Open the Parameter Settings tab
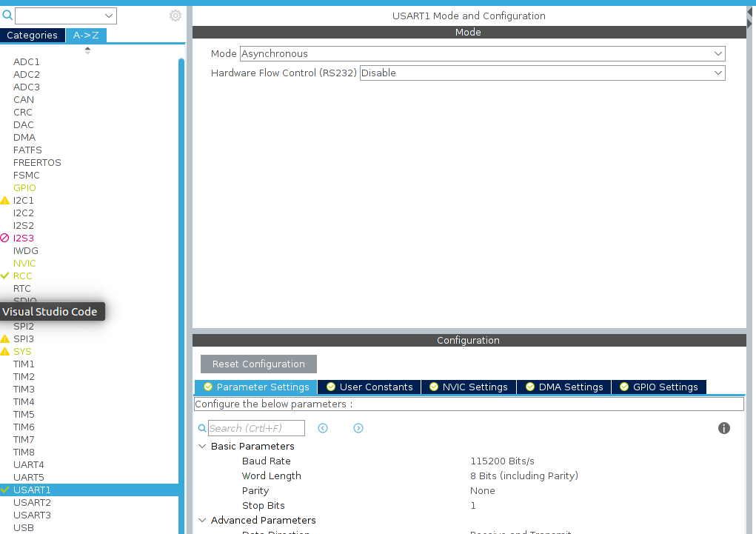 click(x=256, y=387)
